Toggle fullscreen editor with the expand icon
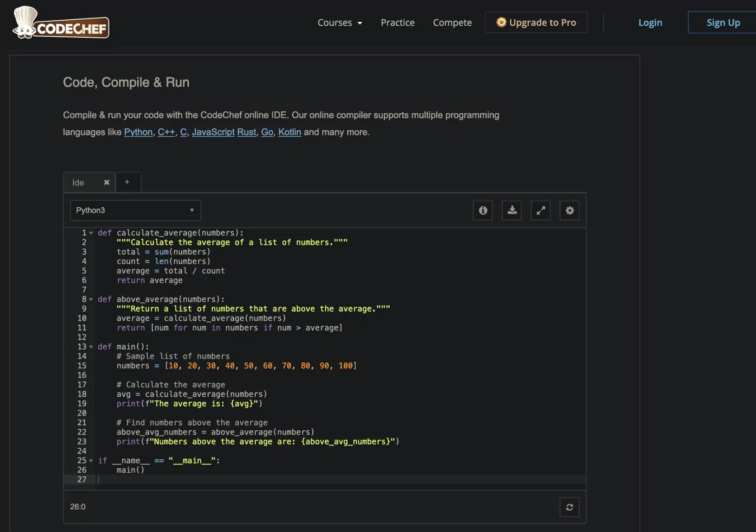Viewport: 756px width, 532px height. point(541,210)
